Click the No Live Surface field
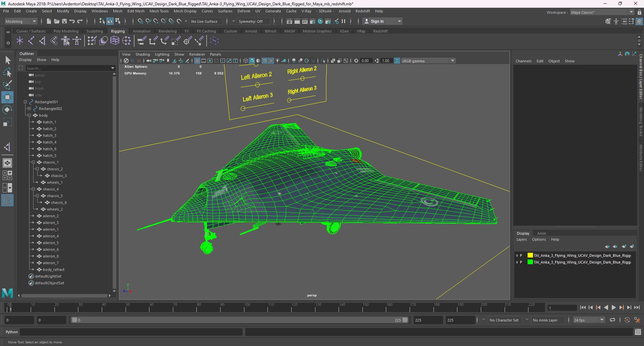This screenshot has width=644, height=346. (206, 21)
